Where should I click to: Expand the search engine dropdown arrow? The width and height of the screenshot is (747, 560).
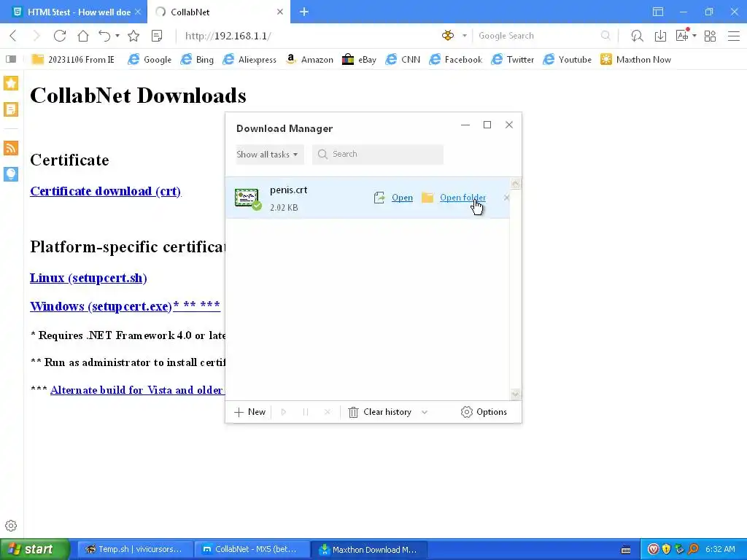(465, 36)
